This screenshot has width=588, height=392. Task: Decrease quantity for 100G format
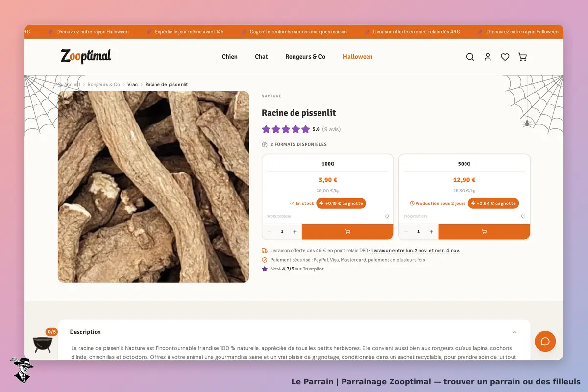pyautogui.click(x=269, y=232)
